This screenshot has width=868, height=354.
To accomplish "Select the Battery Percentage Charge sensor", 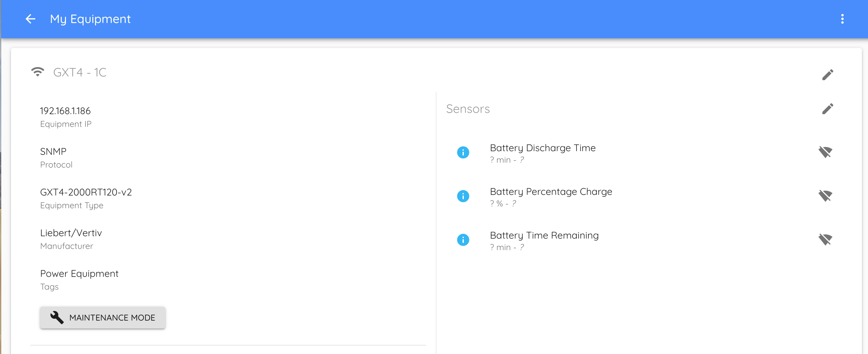I will click(x=551, y=192).
